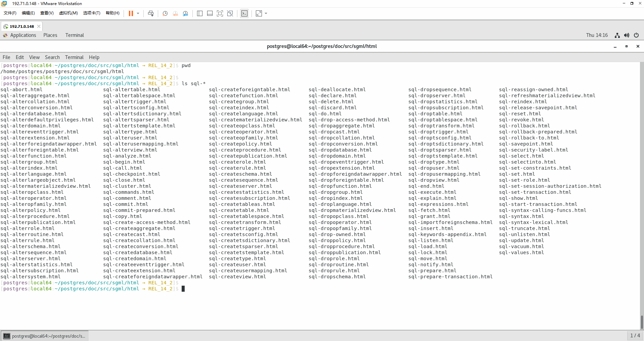The image size is (644, 341).
Task: Click the Send Ctrl+Alt+Del icon
Action: (x=151, y=13)
